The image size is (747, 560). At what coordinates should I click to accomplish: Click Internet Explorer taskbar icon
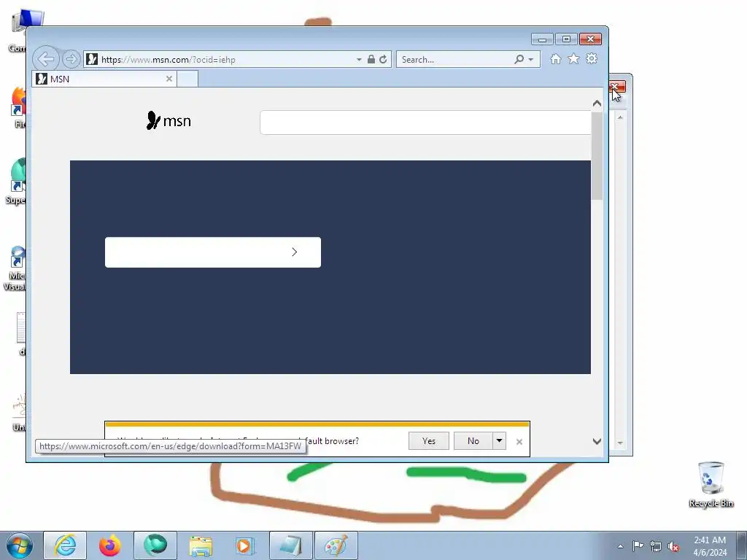pos(65,545)
